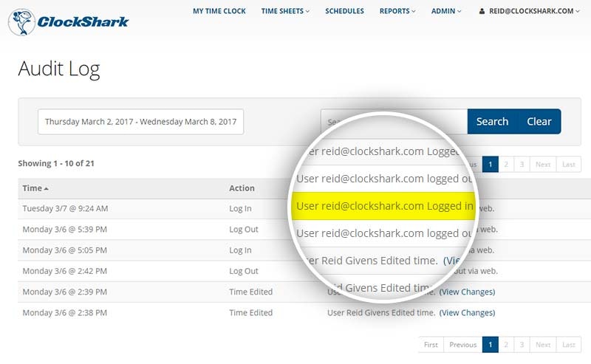Sort by the Time column header
Image resolution: width=591 pixels, height=364 pixels.
point(35,188)
